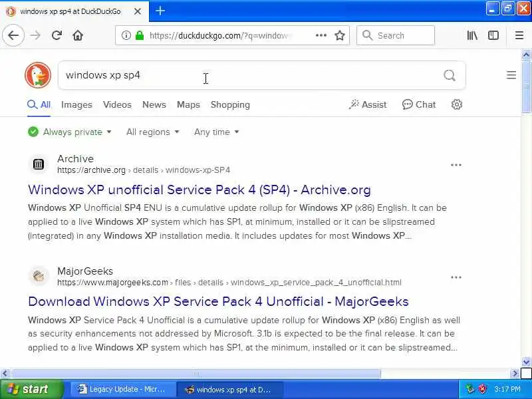This screenshot has width=532, height=399.
Task: Expand the Always private dropdown
Action: click(x=70, y=132)
